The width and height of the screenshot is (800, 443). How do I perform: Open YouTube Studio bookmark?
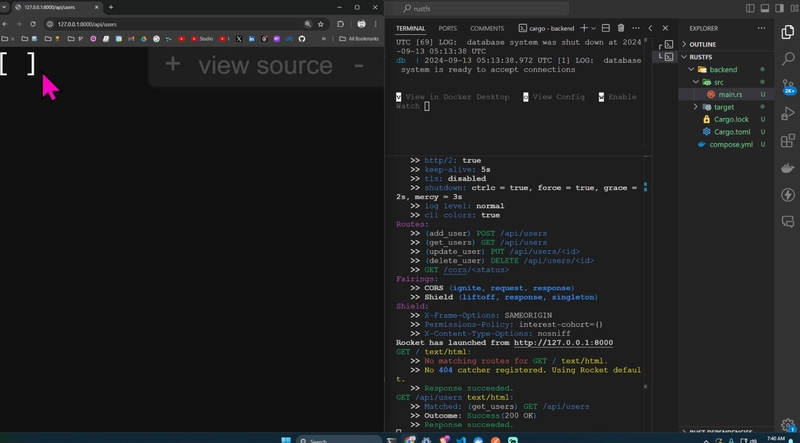coord(202,39)
